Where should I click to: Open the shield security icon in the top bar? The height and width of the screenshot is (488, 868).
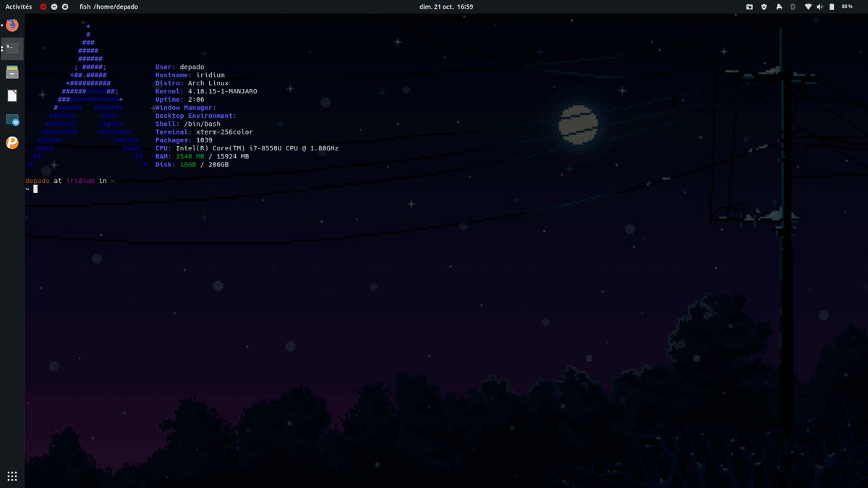(764, 6)
